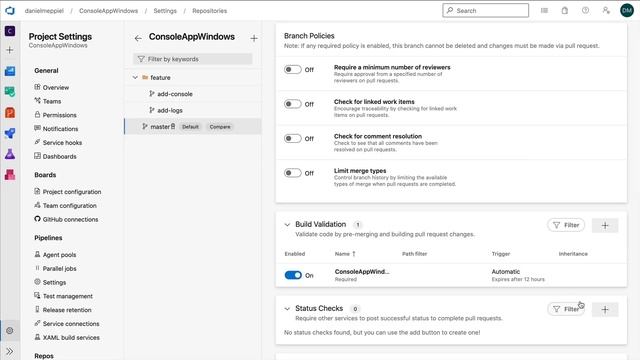Add a build validation policy
The height and width of the screenshot is (360, 640).
coord(605,225)
